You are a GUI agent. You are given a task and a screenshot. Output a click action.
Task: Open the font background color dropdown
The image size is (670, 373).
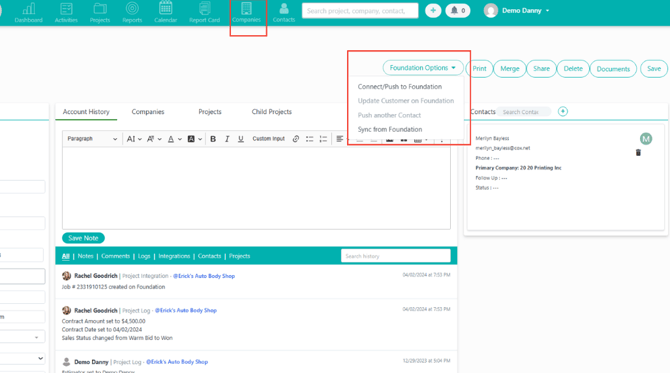pyautogui.click(x=194, y=139)
